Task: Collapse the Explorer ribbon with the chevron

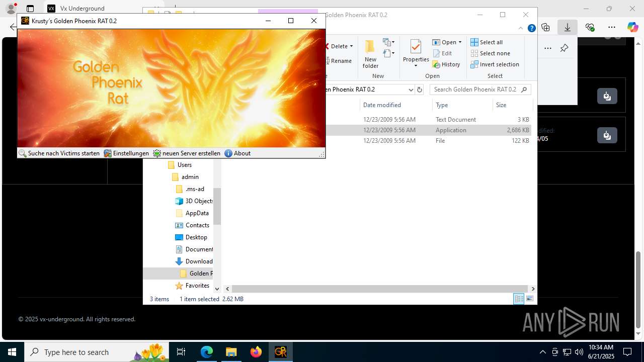Action: pos(522,28)
